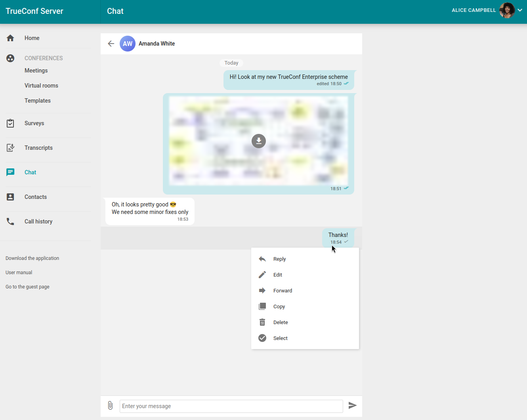Select Edit in the message context menu

coord(278,275)
